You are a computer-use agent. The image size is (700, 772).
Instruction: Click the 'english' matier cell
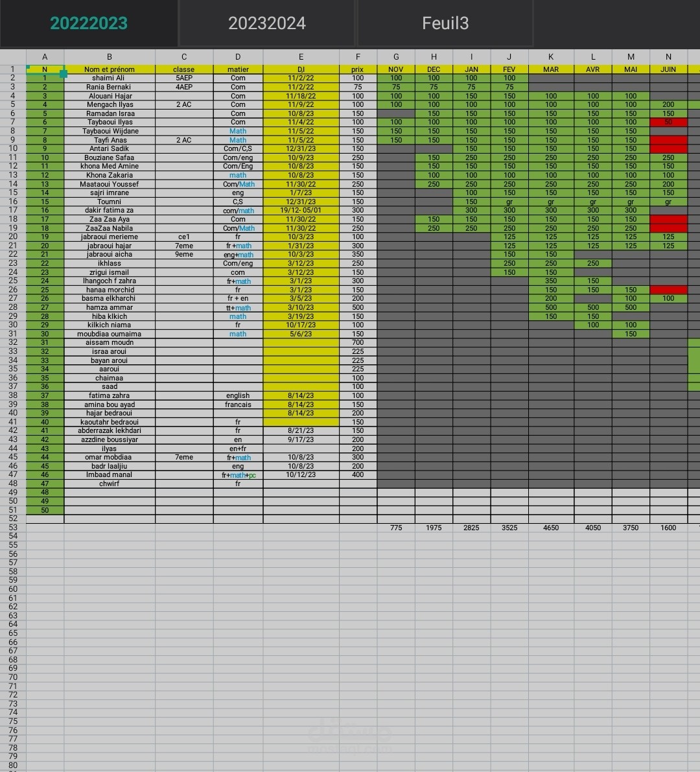coord(238,395)
